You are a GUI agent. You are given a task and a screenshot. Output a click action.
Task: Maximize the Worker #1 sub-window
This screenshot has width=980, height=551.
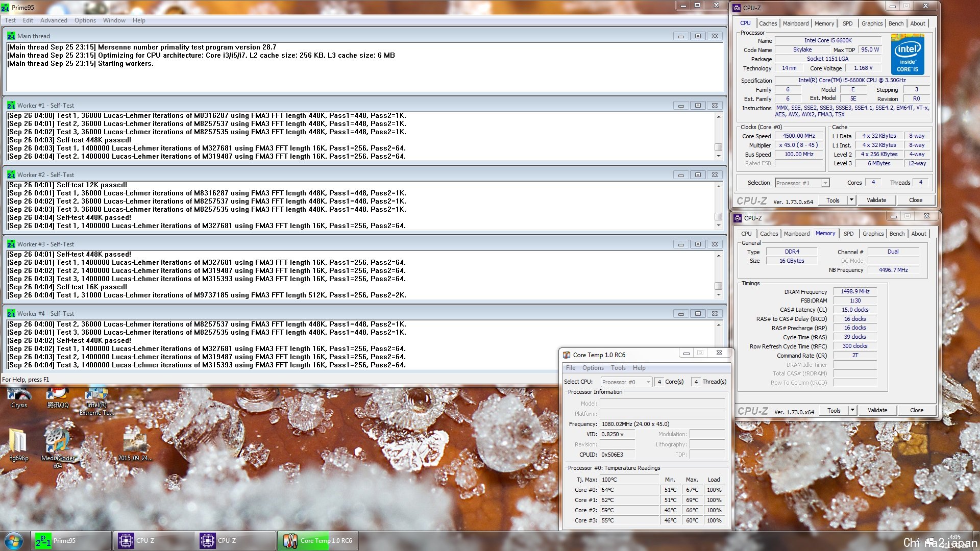click(698, 106)
